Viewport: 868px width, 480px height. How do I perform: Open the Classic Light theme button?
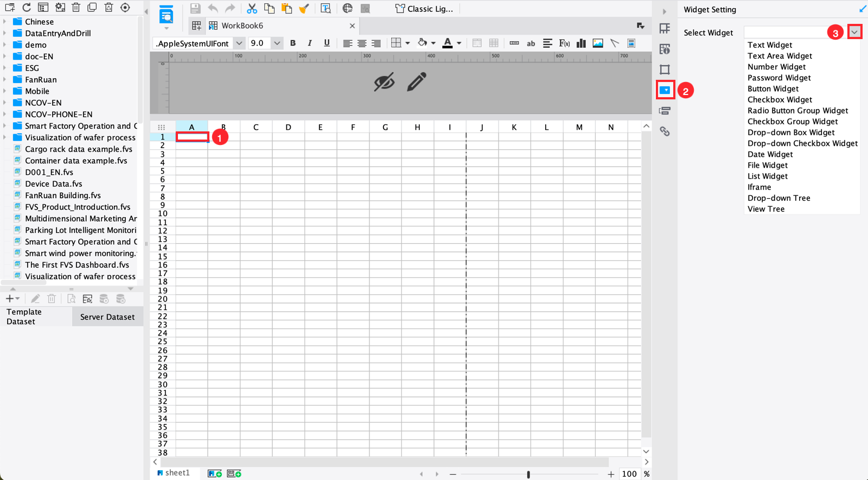tap(424, 9)
